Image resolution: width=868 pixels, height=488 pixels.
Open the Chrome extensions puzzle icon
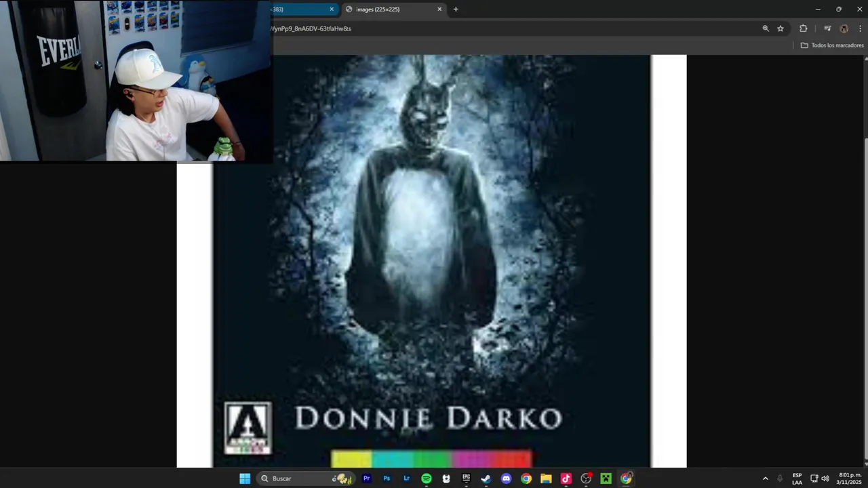click(804, 28)
